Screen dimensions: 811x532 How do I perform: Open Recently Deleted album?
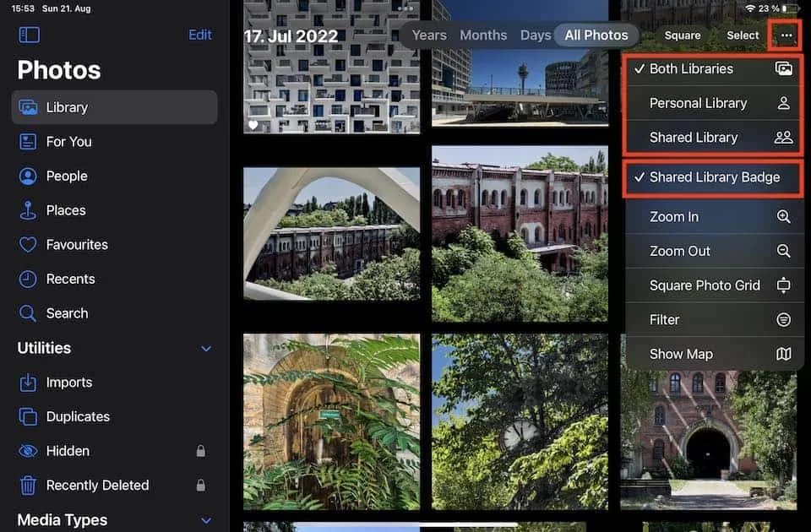(x=95, y=486)
